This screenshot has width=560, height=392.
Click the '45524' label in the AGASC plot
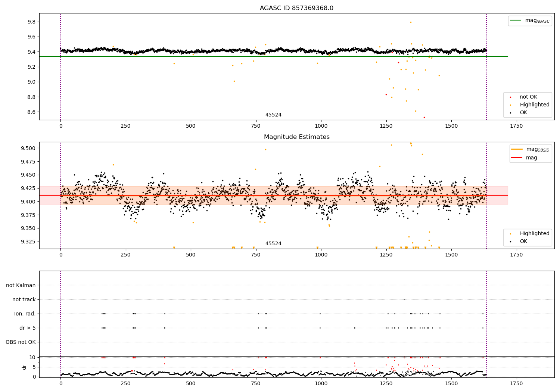coord(273,115)
